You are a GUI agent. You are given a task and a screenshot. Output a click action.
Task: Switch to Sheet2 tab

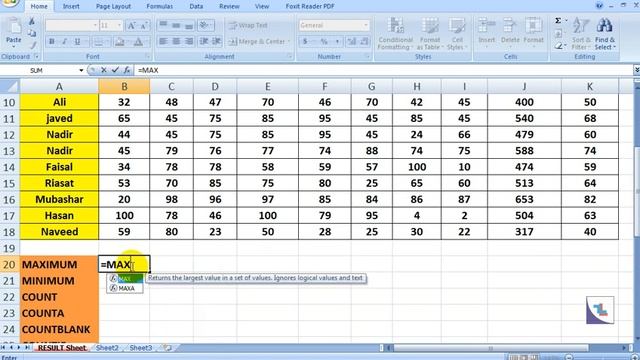pyautogui.click(x=107, y=348)
